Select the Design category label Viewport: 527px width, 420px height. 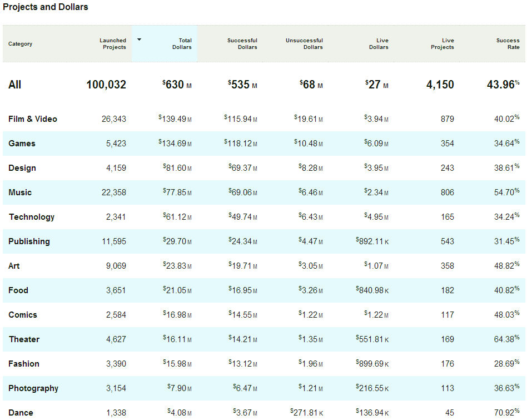(22, 168)
